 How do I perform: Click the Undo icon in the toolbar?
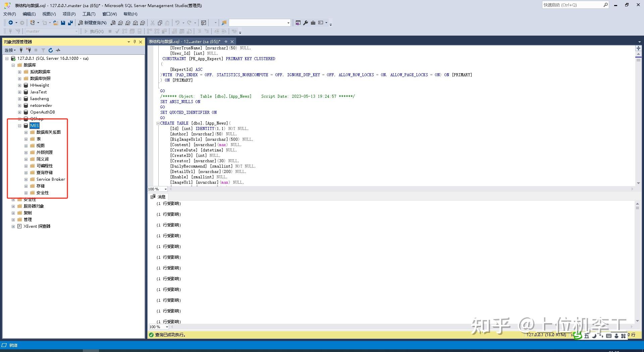pos(177,23)
